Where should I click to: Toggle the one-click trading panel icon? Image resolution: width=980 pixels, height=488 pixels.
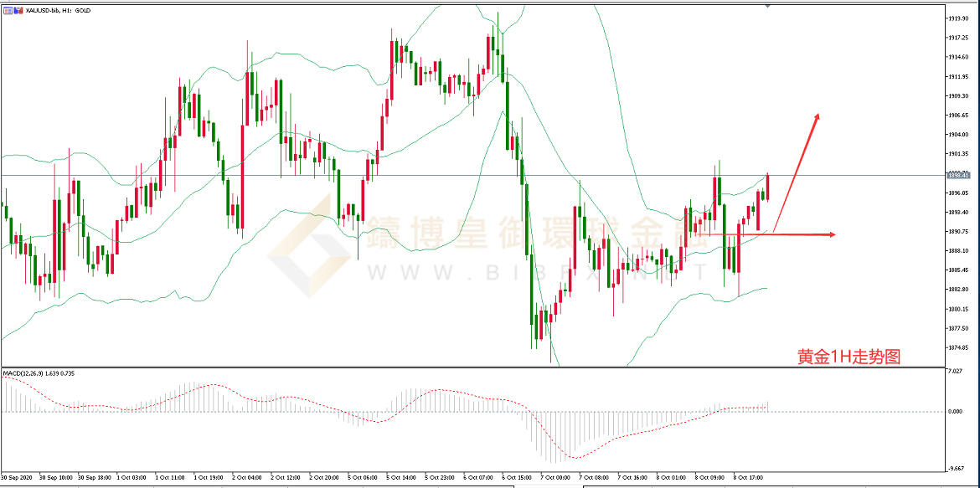coord(7,10)
